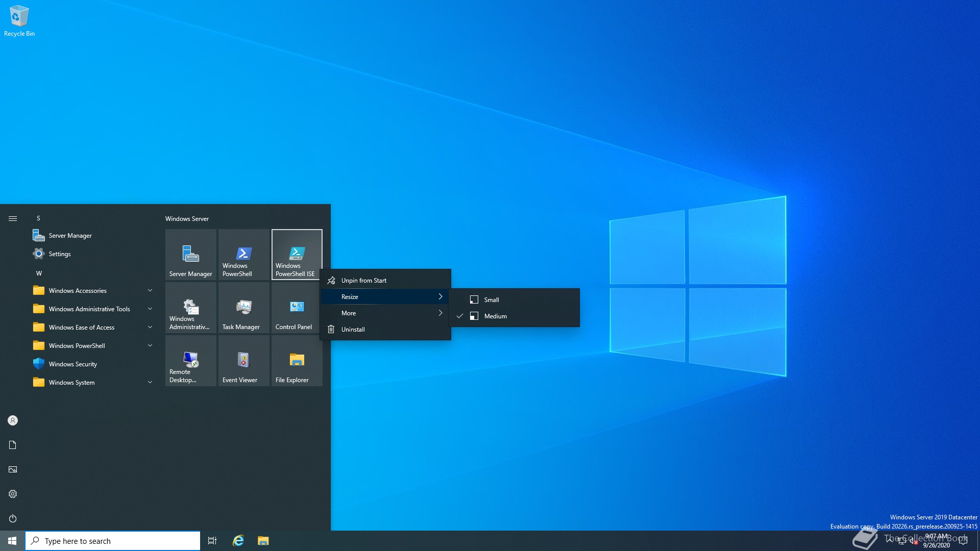Select the Medium tile size option
The width and height of the screenshot is (980, 551).
514,316
